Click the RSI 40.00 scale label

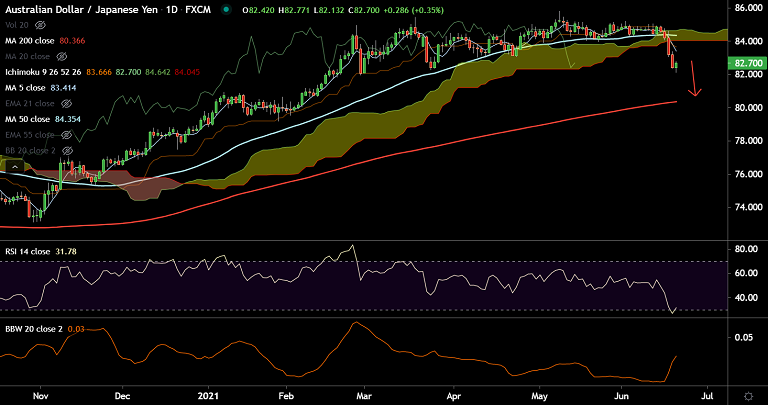tap(746, 297)
